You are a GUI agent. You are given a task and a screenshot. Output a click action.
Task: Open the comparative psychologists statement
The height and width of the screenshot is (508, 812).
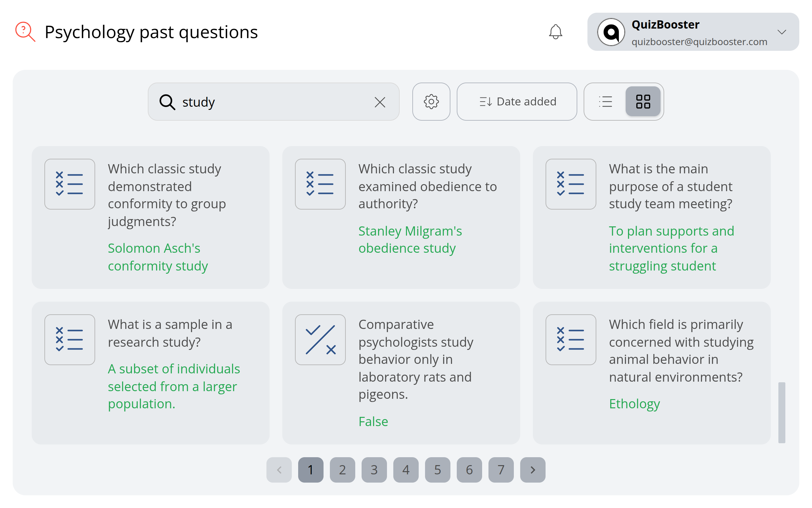[x=416, y=359]
